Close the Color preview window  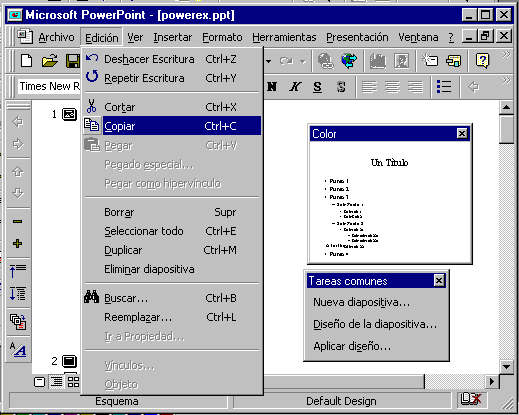pos(462,134)
